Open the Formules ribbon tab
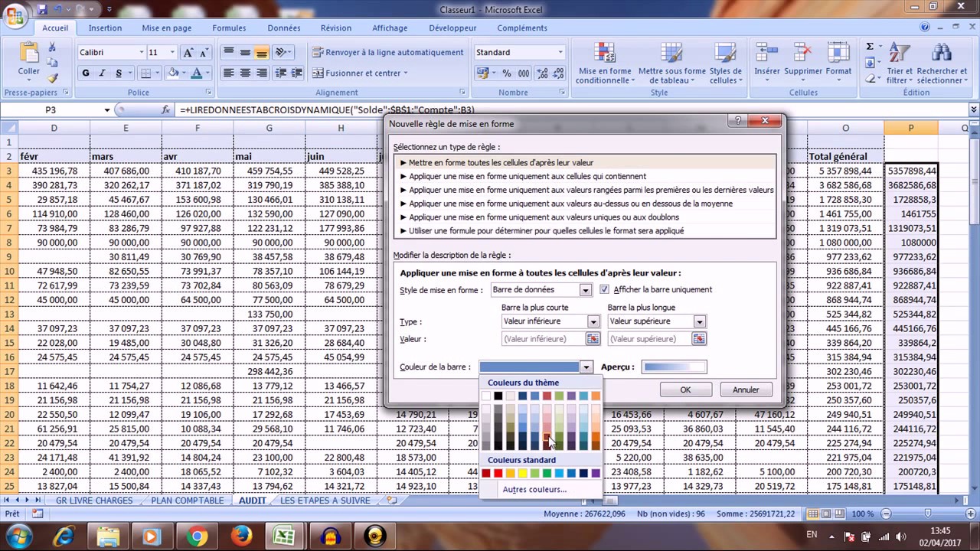This screenshot has height=551, width=980. tap(229, 28)
